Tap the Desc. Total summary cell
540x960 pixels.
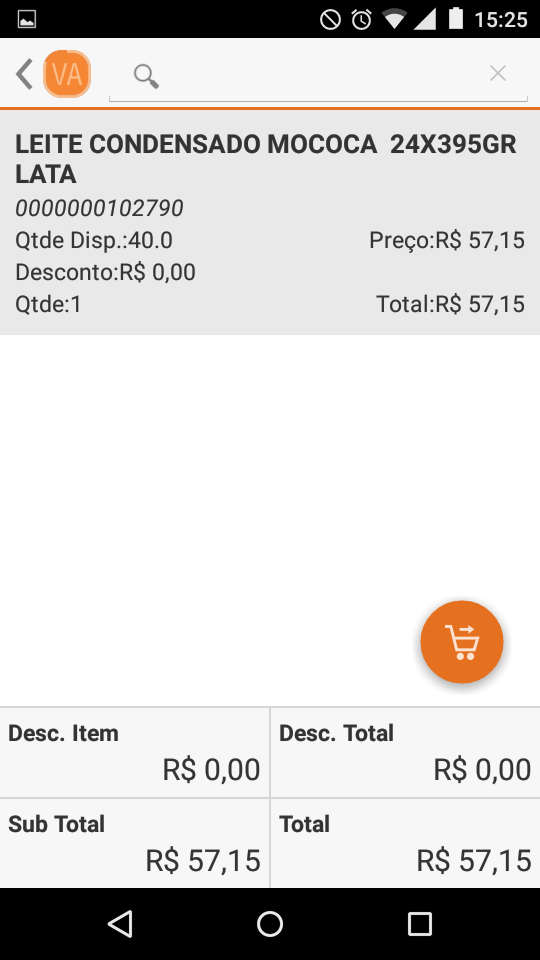(405, 752)
